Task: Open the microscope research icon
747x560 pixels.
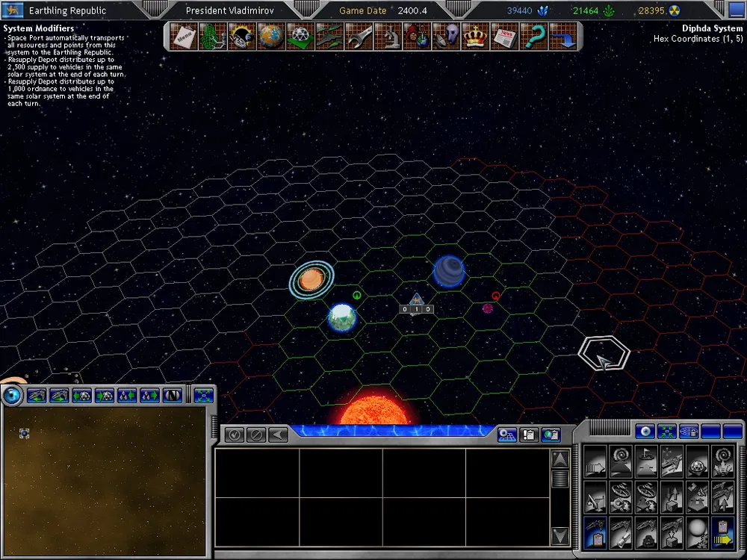Action: click(x=388, y=36)
